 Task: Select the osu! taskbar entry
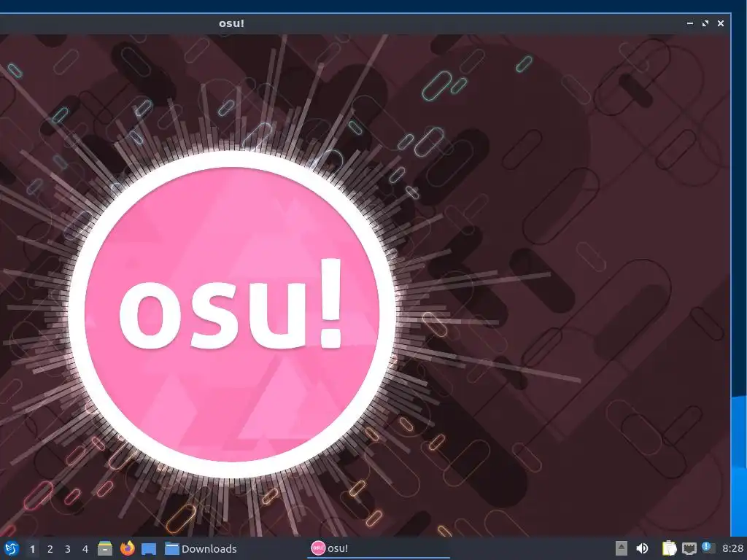click(x=379, y=548)
